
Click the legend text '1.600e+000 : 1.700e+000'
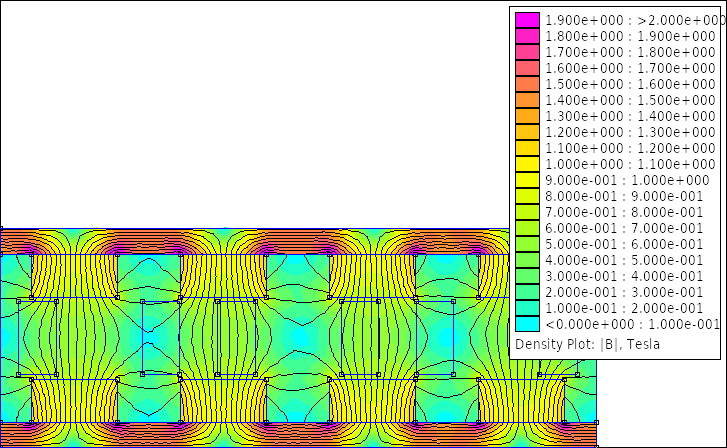(x=630, y=68)
